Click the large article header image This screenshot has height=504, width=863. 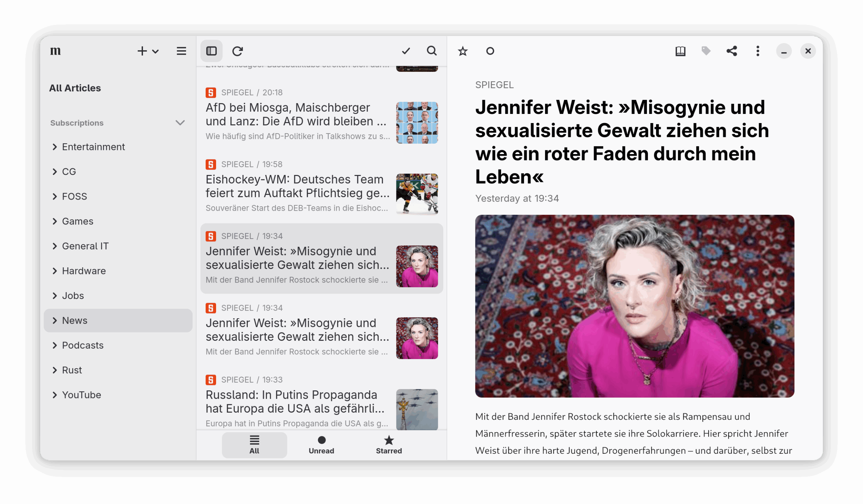634,306
